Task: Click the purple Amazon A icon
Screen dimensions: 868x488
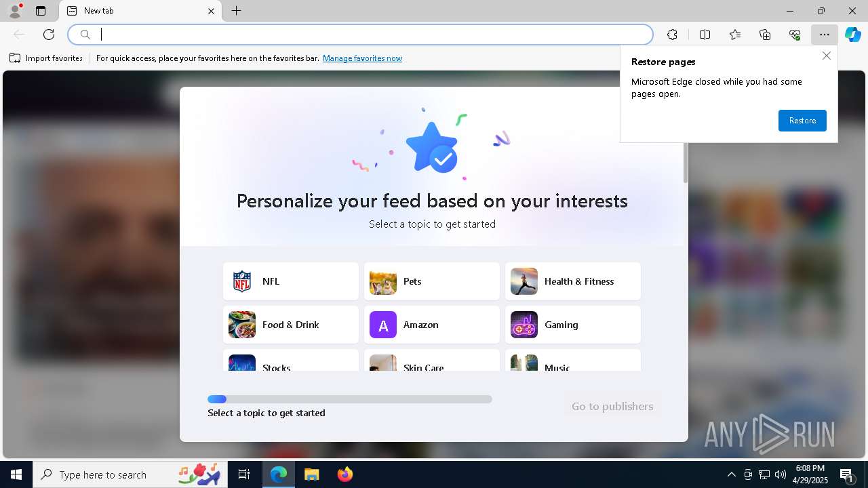Action: coord(383,325)
